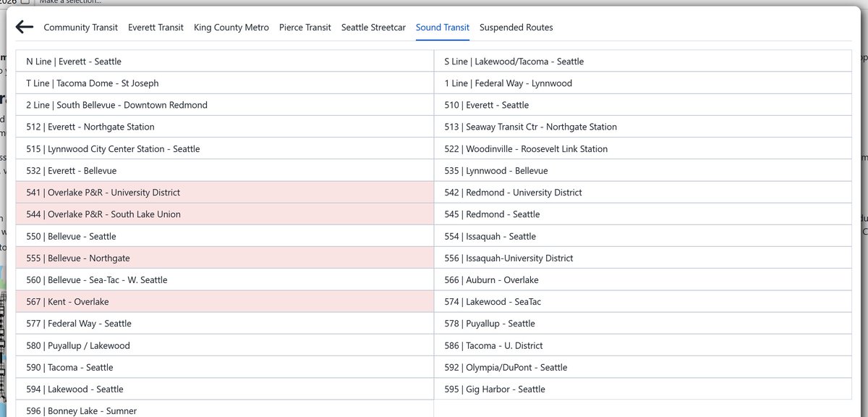The height and width of the screenshot is (417, 868).
Task: Select route 560 Bellevue - Sea-Tac - W. Seattle
Action: pos(224,279)
